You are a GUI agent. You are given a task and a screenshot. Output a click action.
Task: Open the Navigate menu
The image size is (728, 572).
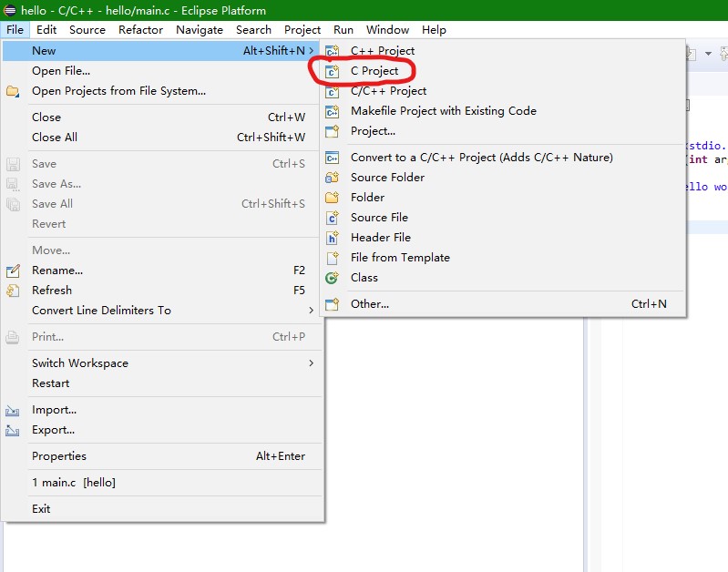point(200,30)
